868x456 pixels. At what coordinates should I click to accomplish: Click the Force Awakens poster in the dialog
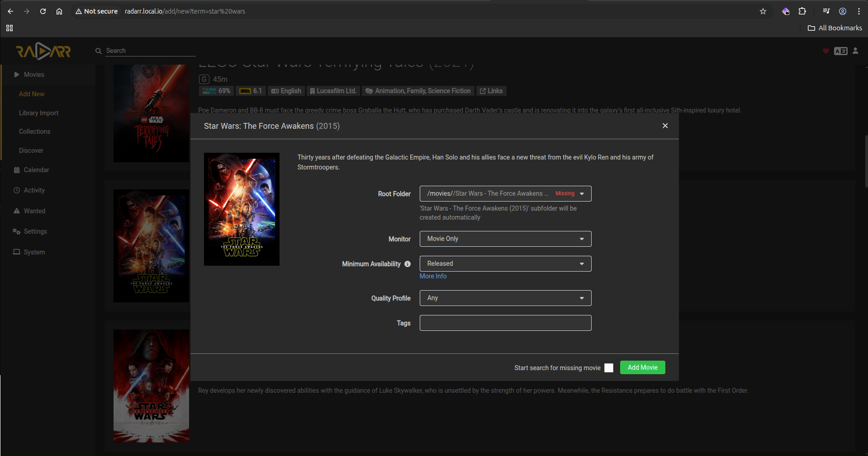242,209
